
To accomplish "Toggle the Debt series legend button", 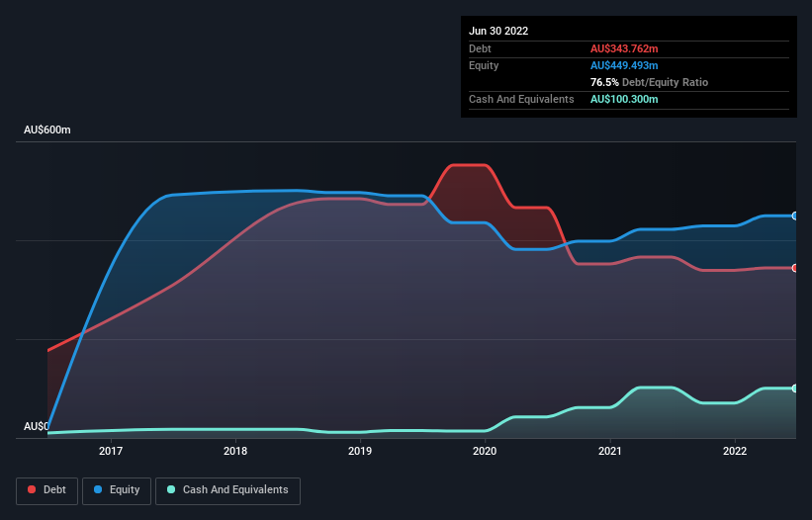I will tap(47, 490).
